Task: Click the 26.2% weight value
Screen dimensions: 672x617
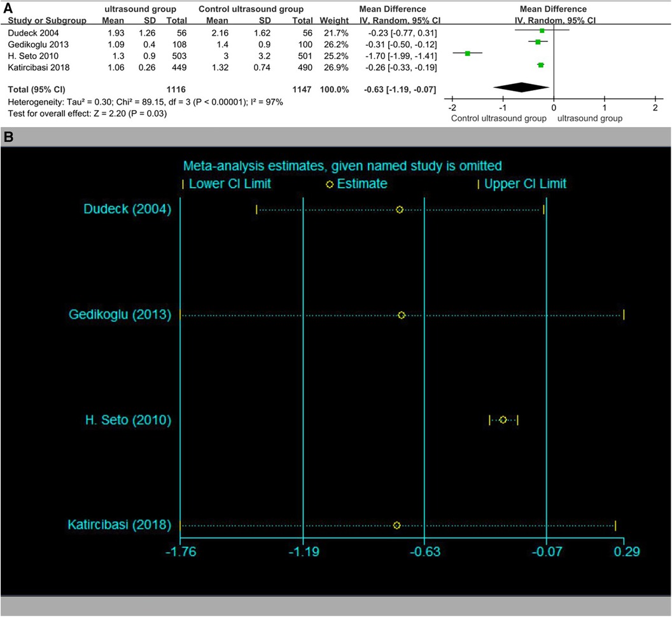Action: 337,45
